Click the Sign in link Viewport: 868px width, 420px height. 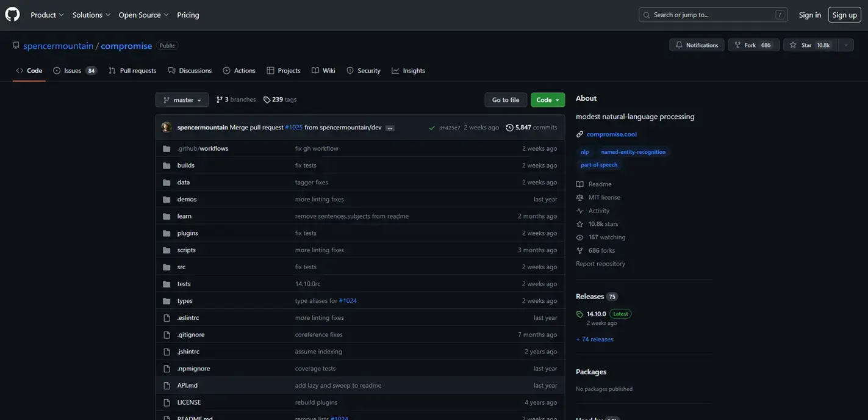(810, 15)
